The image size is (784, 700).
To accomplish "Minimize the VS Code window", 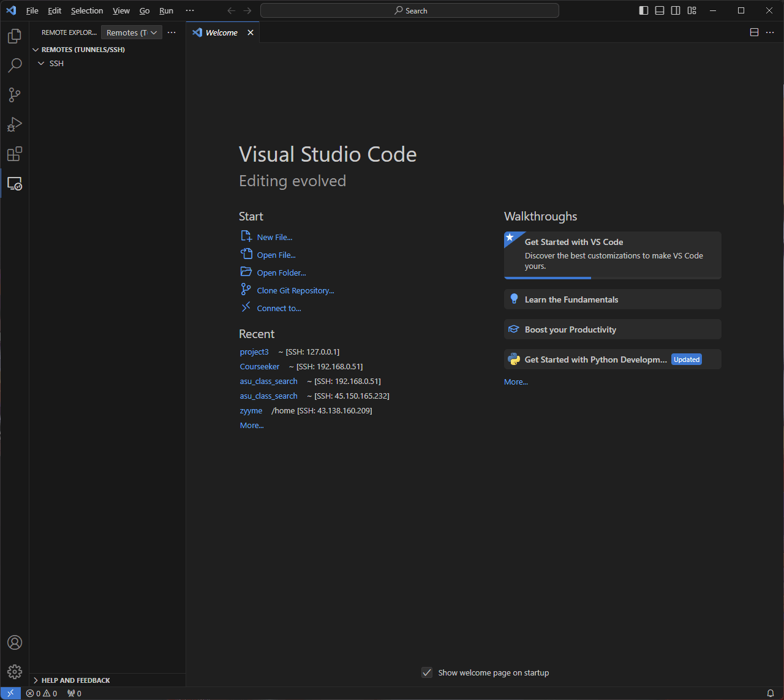I will pos(713,10).
